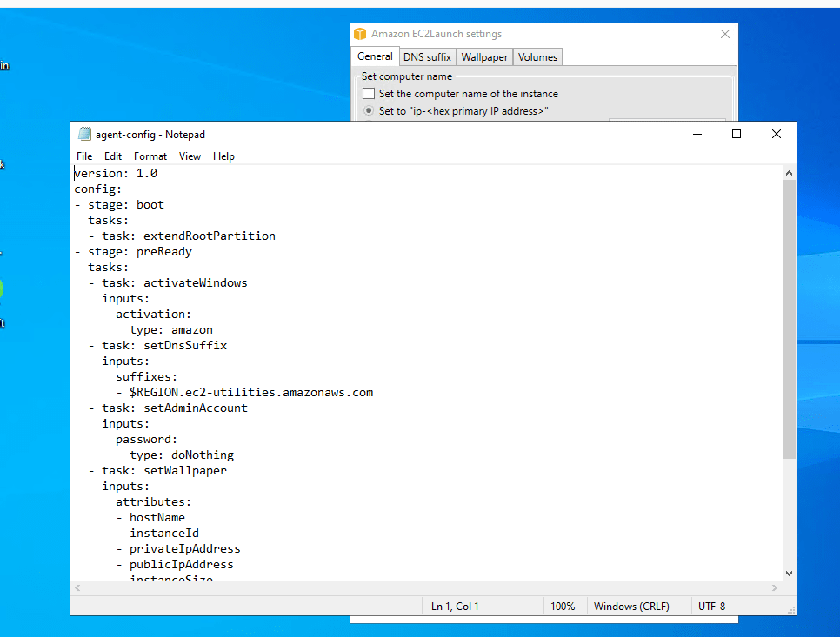Click the 'task: setDnsSuffix' line
The image size is (840, 637).
(x=157, y=345)
